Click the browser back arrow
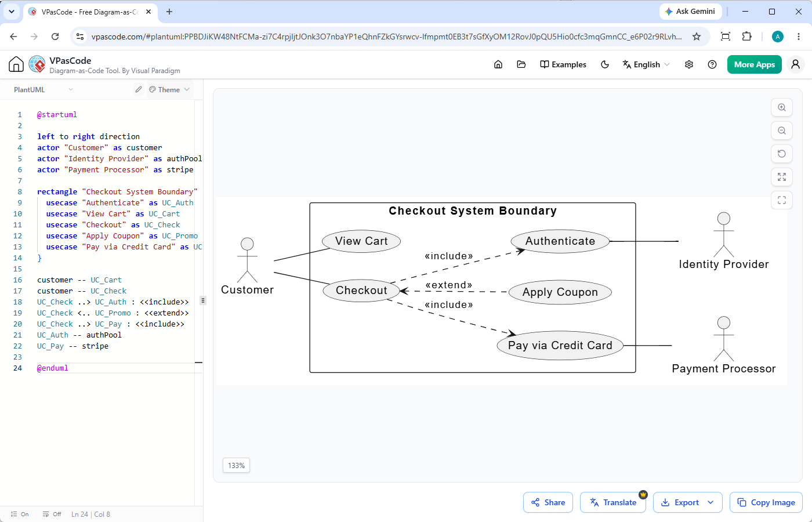 13,37
